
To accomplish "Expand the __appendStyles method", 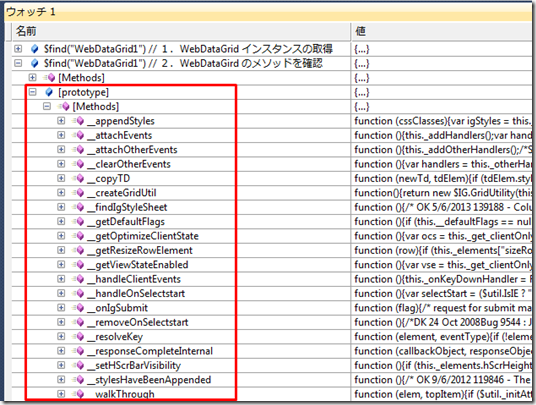I will tap(61, 121).
